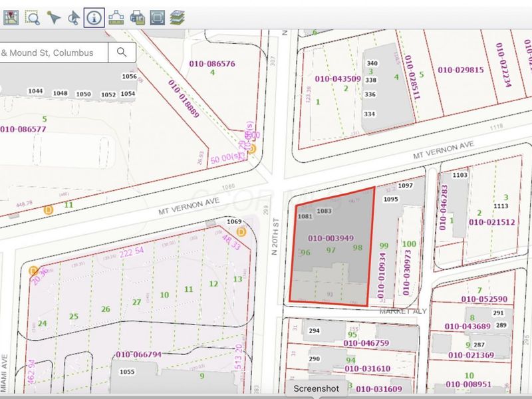Screen dimensions: 532x399
Task: Focus the address search field showing Mound St, Columbus
Action: tap(54, 53)
